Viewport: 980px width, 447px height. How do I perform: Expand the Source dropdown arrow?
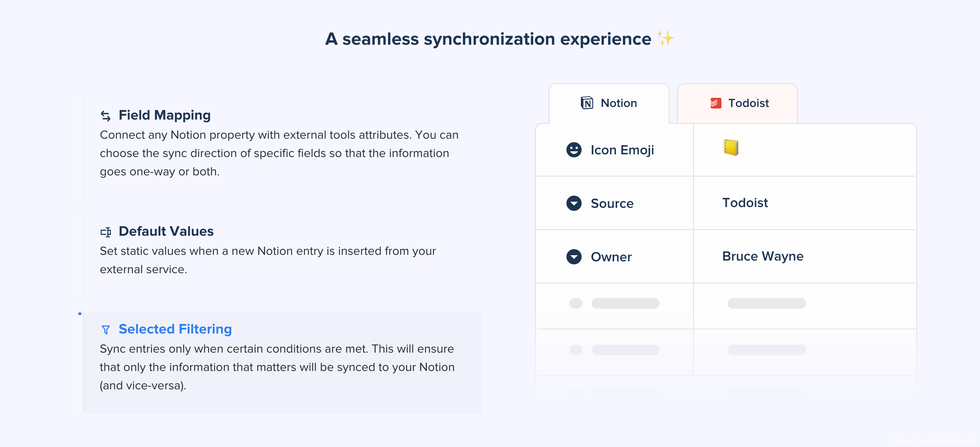coord(574,203)
